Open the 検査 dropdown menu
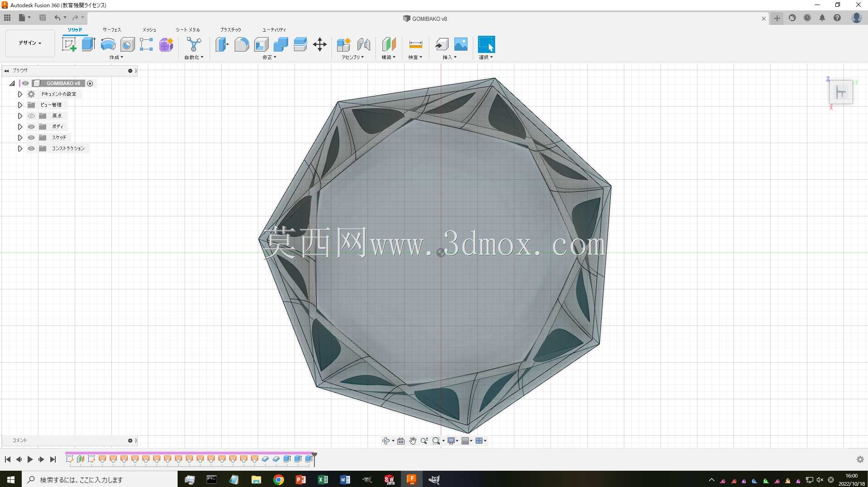 [x=415, y=57]
